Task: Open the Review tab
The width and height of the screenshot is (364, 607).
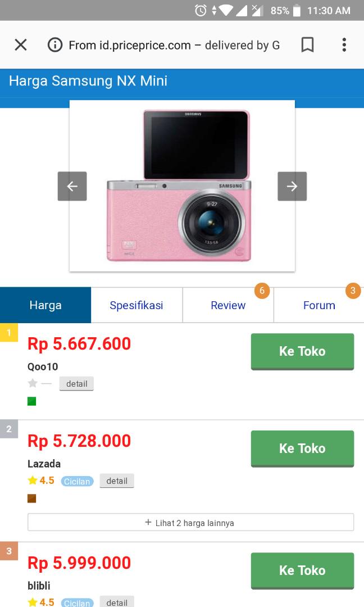Action: (228, 305)
